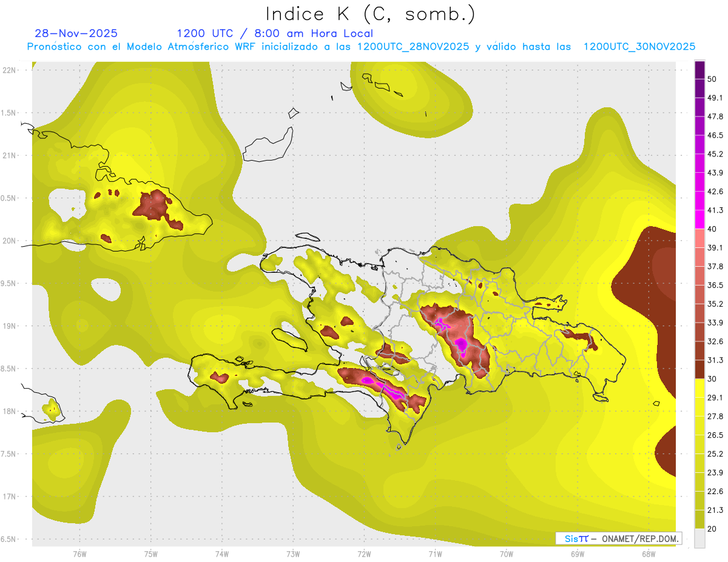Click the "1200UTC_28NOV2025" initialization time in subtitle
The image size is (728, 562).
coord(413,47)
